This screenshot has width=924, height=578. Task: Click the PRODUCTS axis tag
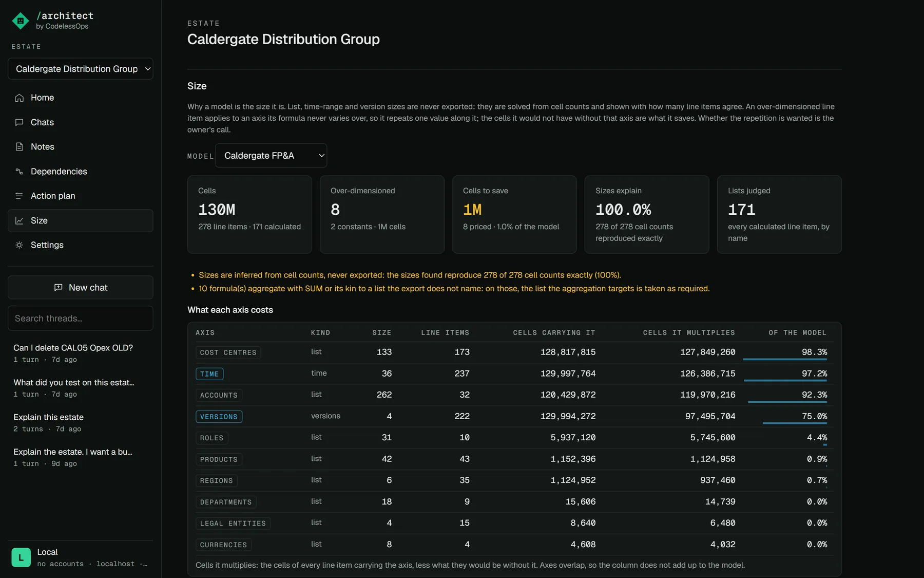coord(219,459)
